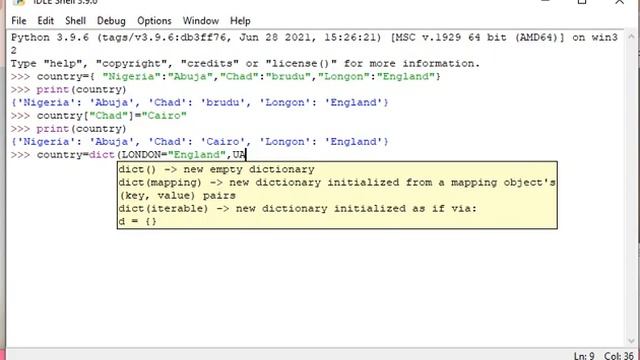Open the Window menu
640x360 pixels.
200,21
